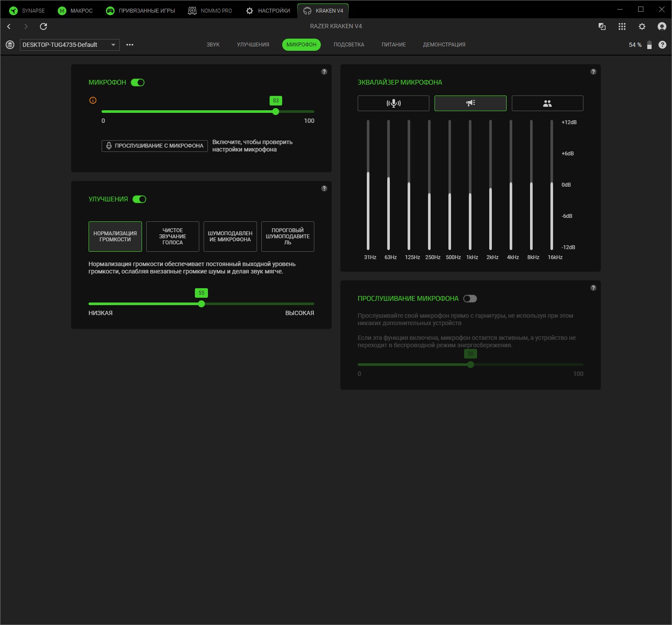The image size is (672, 625).
Task: Open the Synapse tab
Action: (x=27, y=11)
